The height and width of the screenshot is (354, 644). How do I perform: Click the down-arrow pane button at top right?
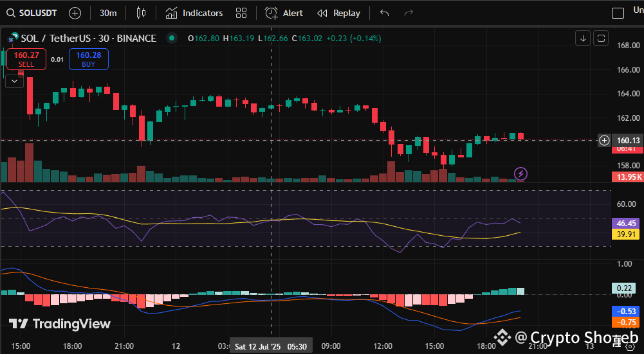coord(583,38)
